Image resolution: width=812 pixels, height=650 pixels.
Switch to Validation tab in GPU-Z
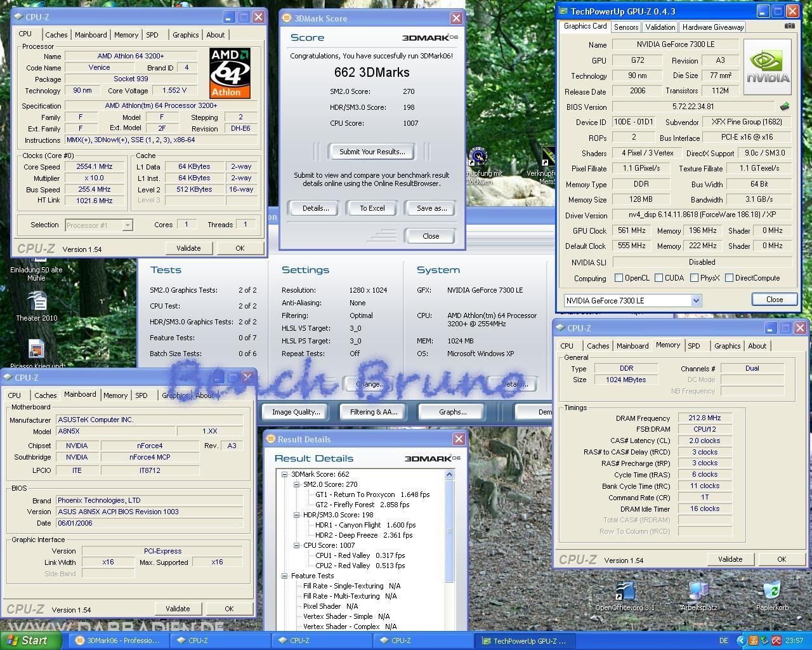pos(660,27)
